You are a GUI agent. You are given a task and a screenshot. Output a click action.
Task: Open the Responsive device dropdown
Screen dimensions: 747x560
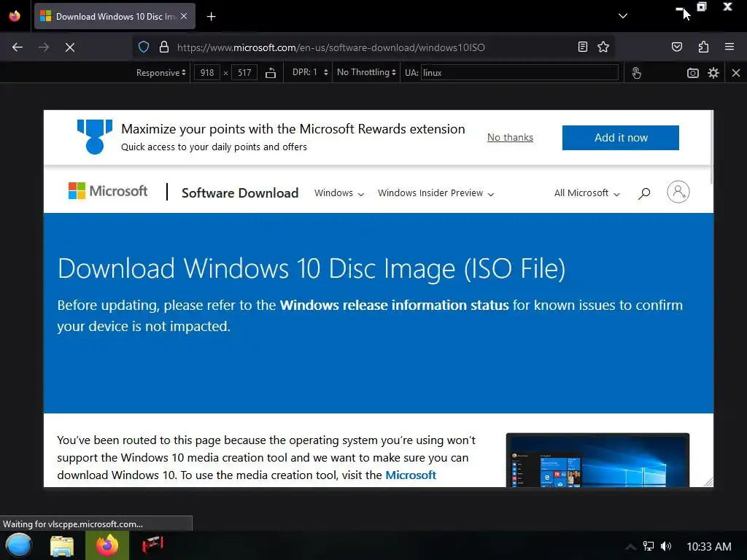coord(160,73)
